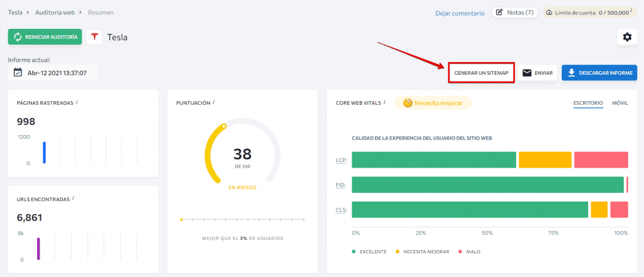Click the calendar icon in report date
The image size is (644, 277).
click(18, 73)
